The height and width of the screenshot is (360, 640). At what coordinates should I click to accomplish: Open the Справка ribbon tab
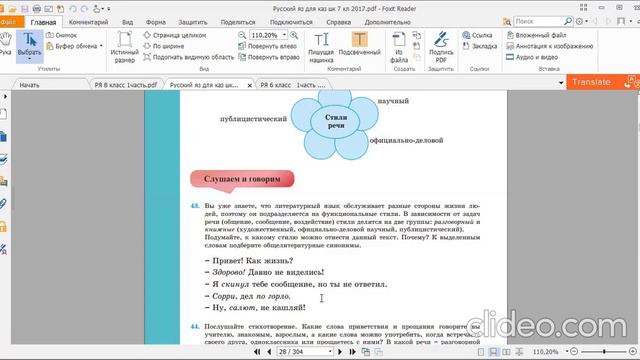pyautogui.click(x=338, y=22)
